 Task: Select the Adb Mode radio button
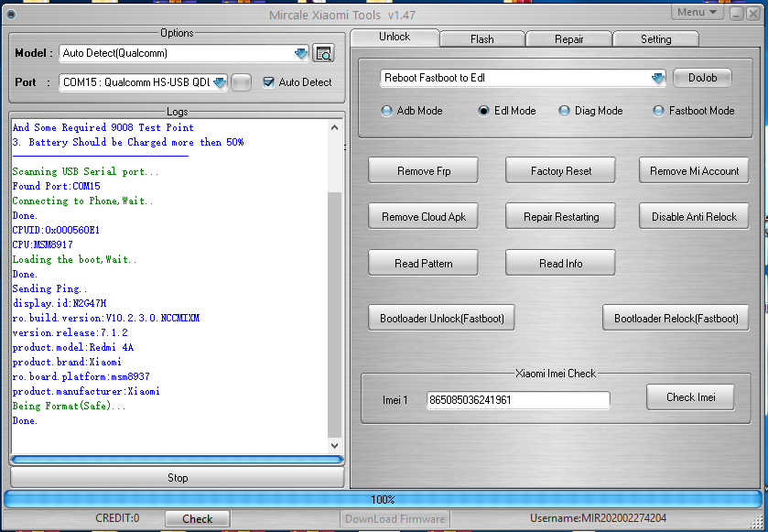(386, 111)
